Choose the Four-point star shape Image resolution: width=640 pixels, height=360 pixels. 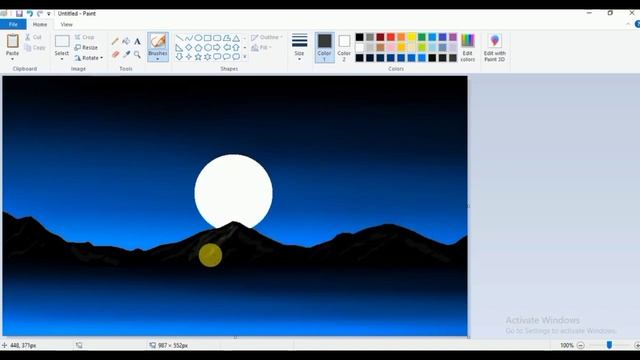pyautogui.click(x=189, y=57)
